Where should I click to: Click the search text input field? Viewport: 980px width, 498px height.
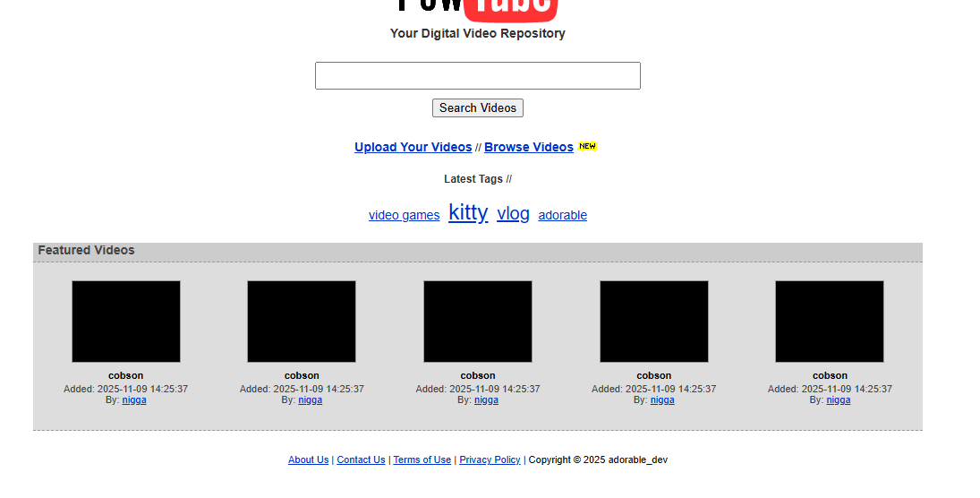point(478,76)
